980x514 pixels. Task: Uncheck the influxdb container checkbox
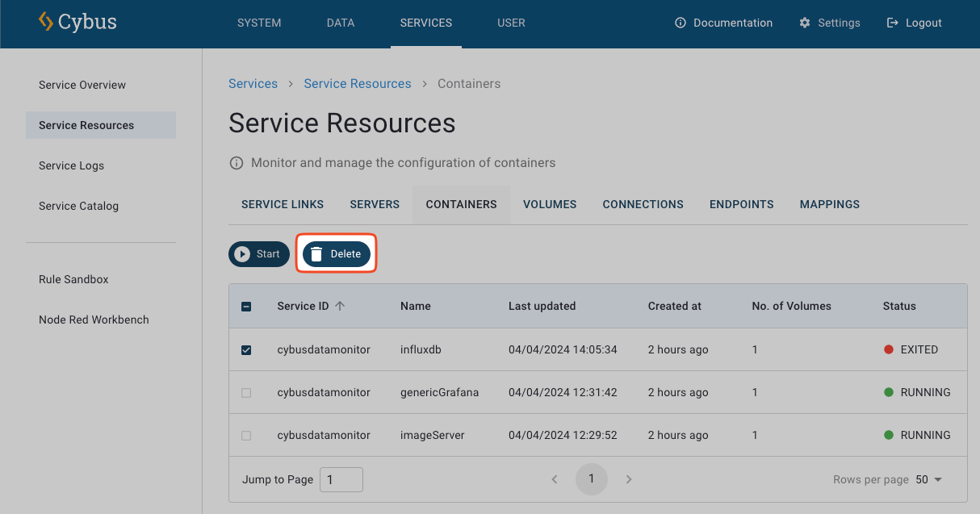[x=246, y=350]
